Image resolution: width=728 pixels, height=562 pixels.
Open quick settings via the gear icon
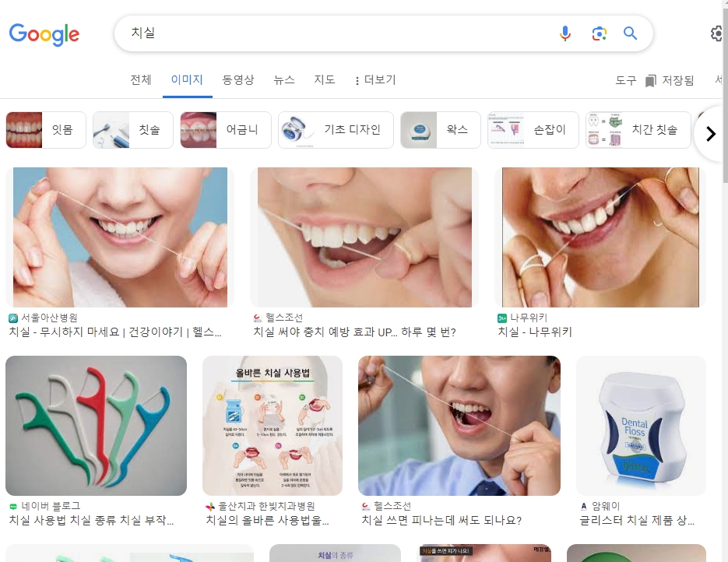point(716,33)
